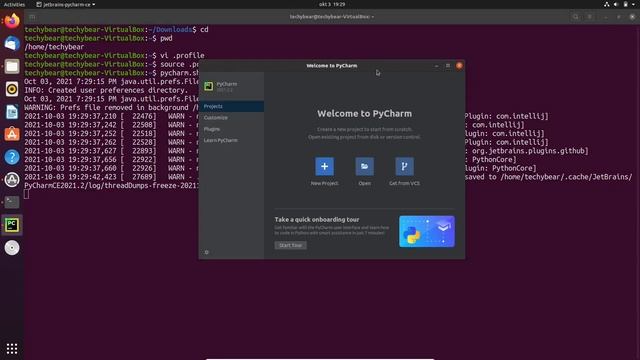Image resolution: width=640 pixels, height=360 pixels.
Task: Click the new tab button in terminal titlebar
Action: 32,17
